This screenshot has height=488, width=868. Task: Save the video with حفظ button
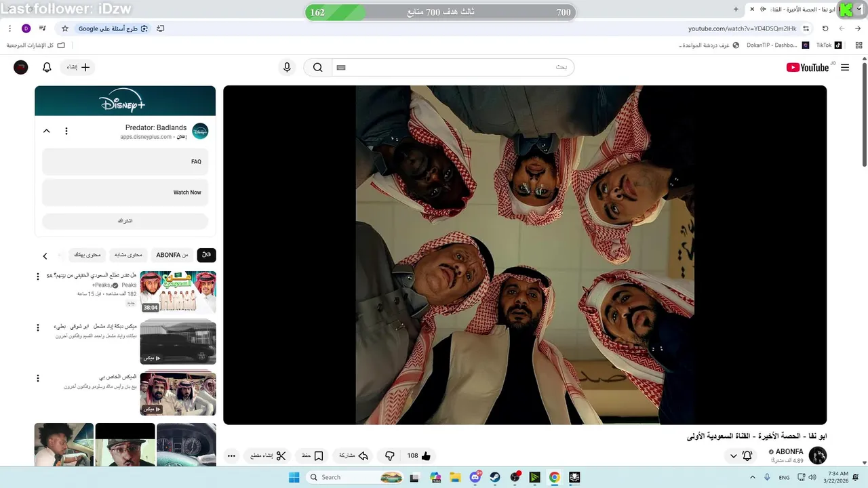click(313, 455)
